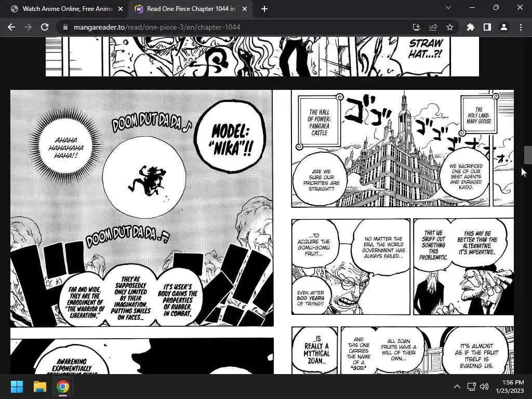Click the right manga page with Pangaea Castle
Screen dimensions: 532x399
tap(403, 232)
